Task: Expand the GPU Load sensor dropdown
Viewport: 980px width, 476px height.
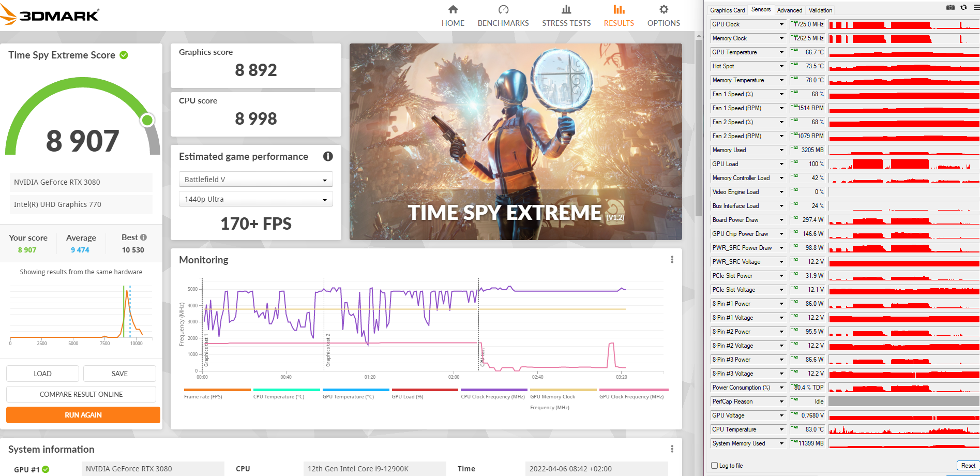Action: tap(781, 164)
